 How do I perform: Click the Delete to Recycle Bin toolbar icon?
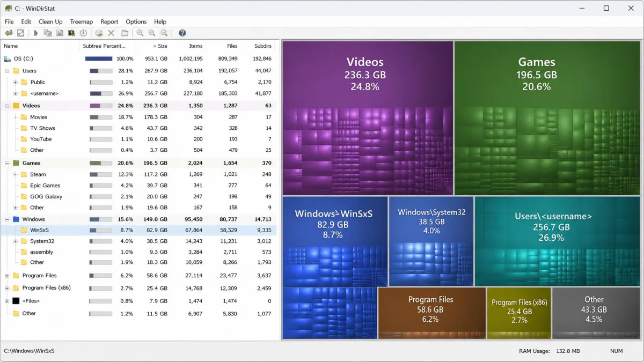(x=99, y=33)
